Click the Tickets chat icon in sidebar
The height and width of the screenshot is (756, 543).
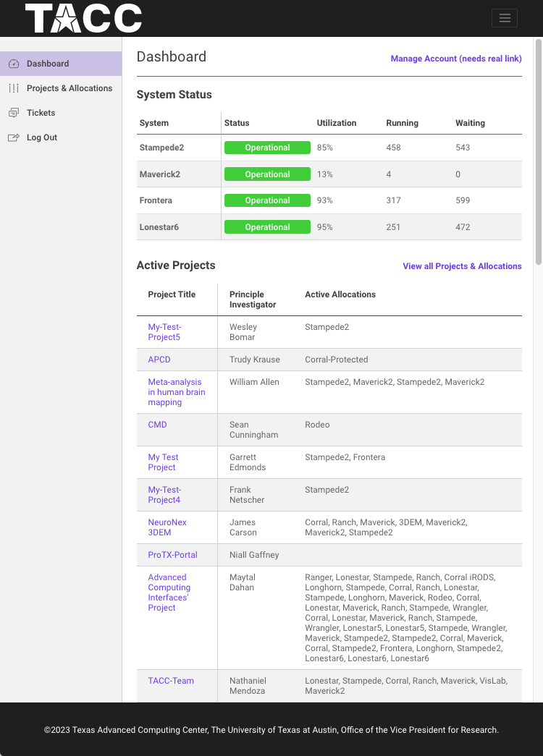14,113
